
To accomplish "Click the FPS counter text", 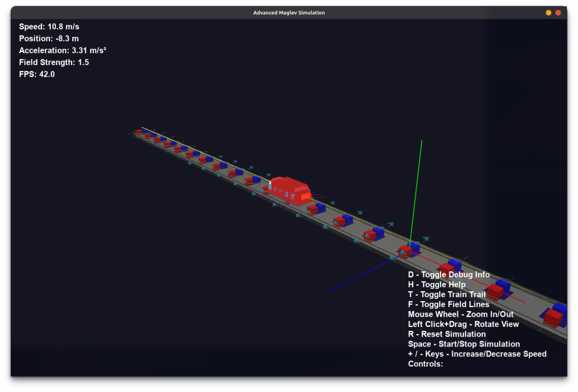I will tap(37, 74).
